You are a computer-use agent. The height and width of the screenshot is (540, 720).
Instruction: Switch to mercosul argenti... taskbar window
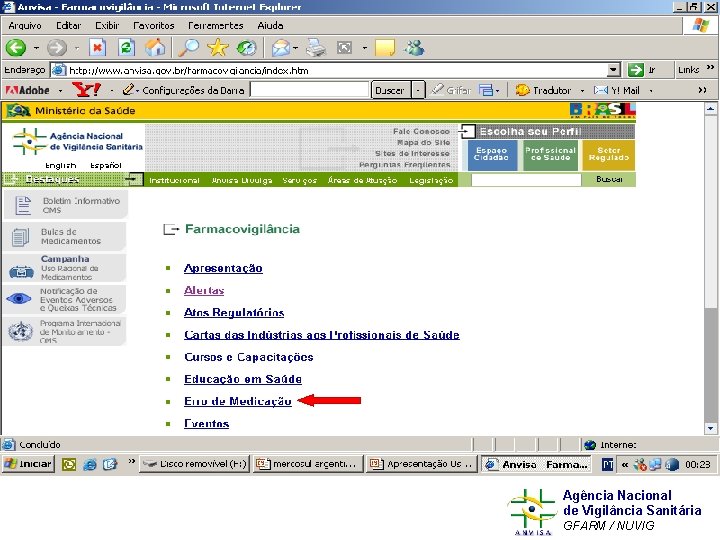click(x=308, y=464)
